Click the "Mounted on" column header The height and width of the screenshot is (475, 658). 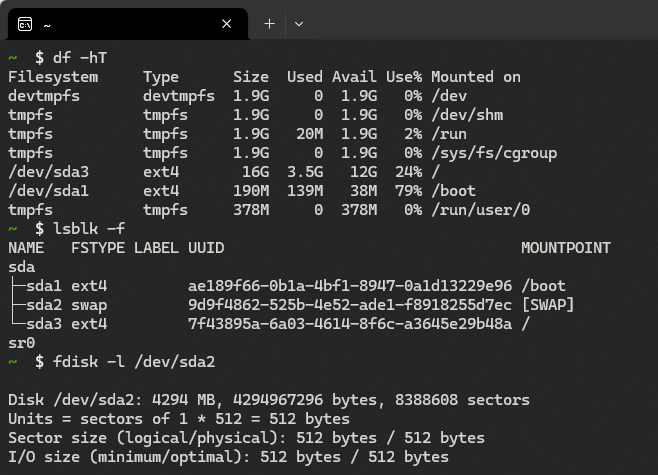(476, 77)
